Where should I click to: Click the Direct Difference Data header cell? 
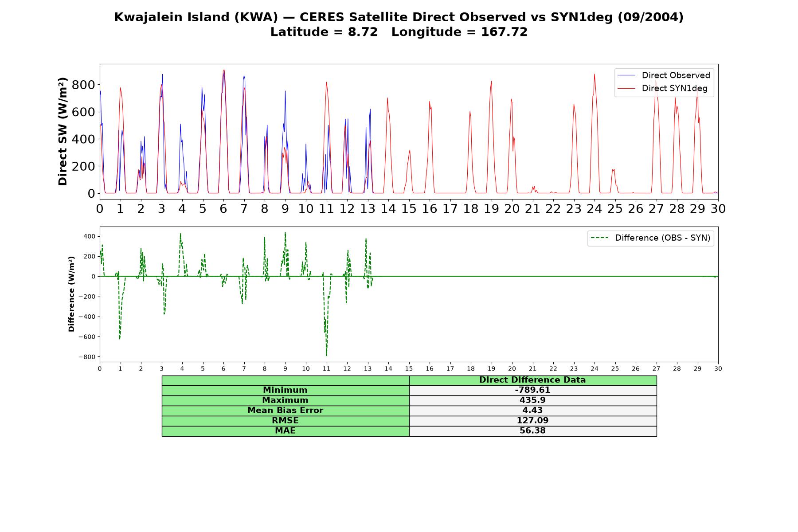[x=533, y=380]
